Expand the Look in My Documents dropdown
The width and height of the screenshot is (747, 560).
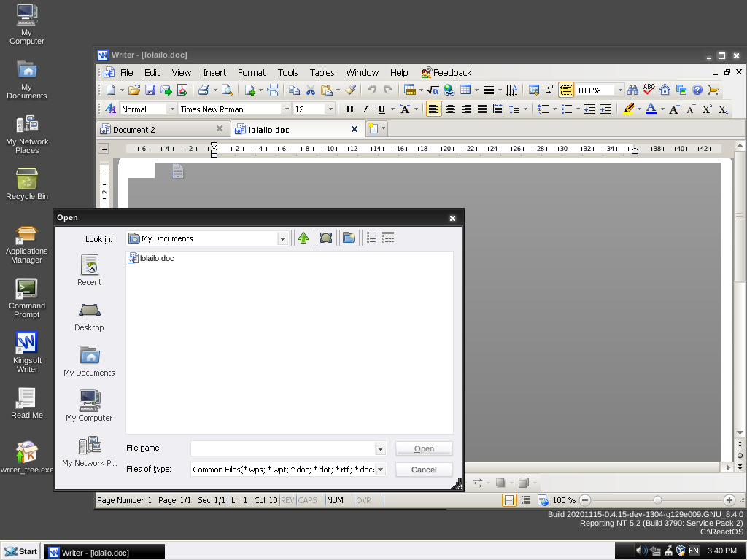click(x=282, y=238)
